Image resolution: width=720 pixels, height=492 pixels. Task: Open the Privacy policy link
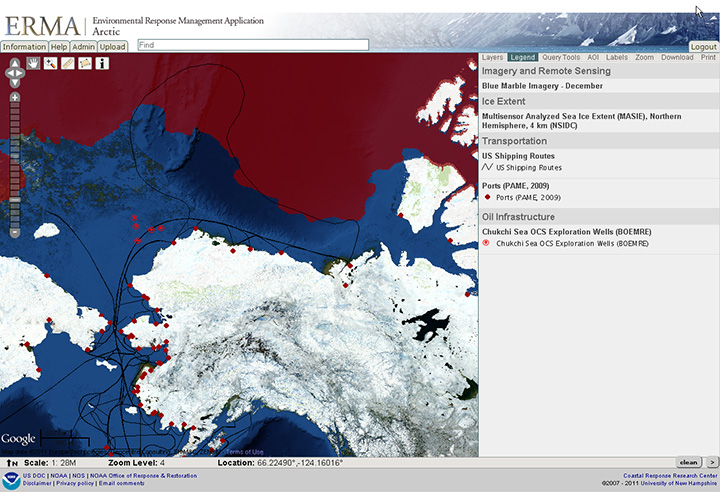pyautogui.click(x=75, y=483)
